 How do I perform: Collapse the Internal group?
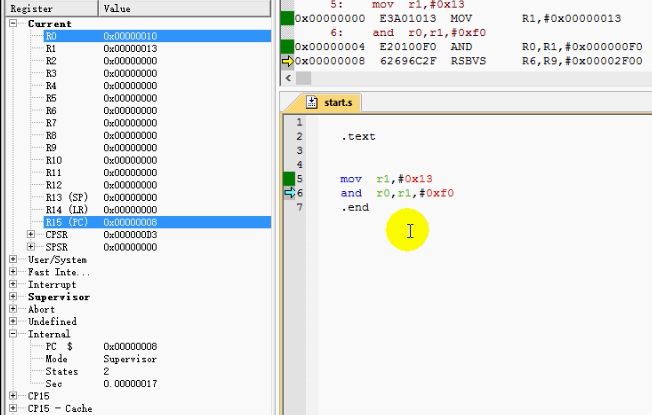point(13,335)
